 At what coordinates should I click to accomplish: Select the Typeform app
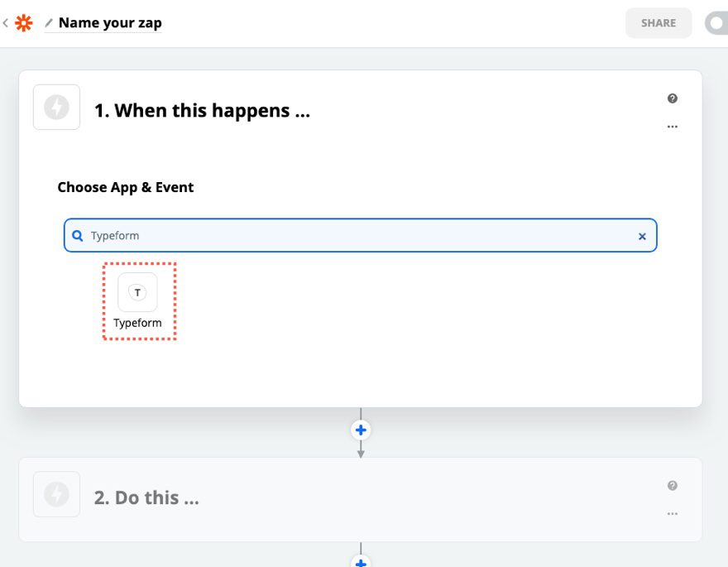pos(138,301)
